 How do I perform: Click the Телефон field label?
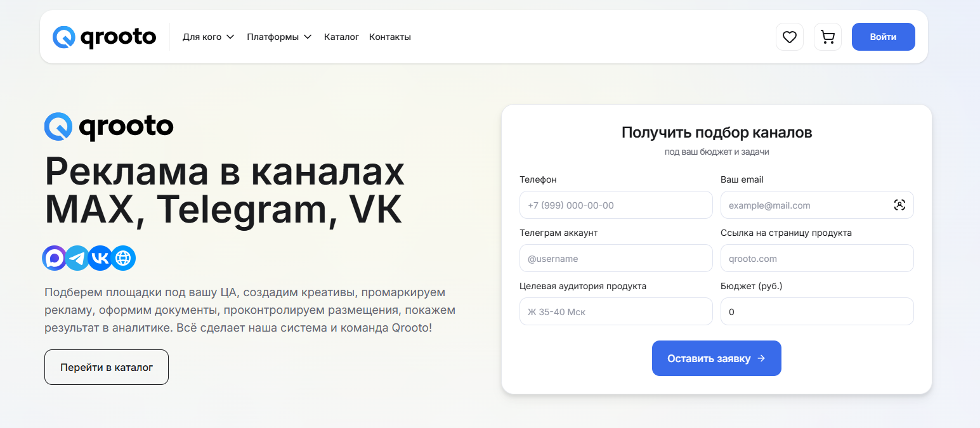pos(538,179)
